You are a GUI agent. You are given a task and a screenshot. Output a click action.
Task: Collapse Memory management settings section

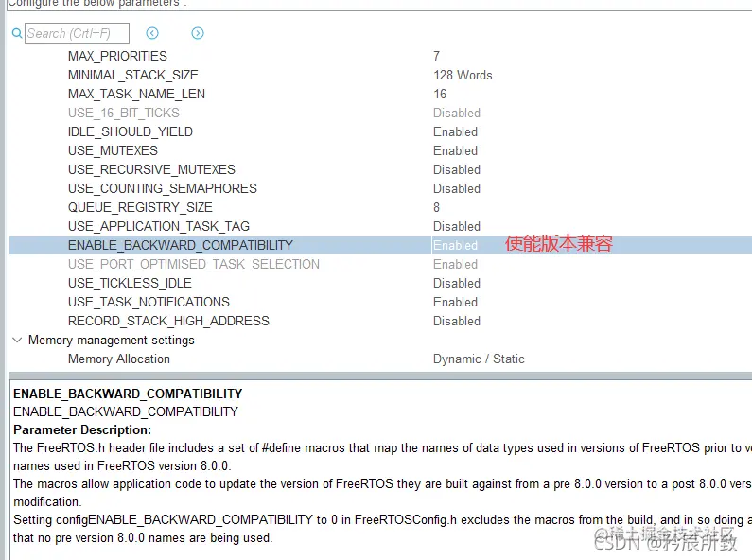[x=17, y=340]
